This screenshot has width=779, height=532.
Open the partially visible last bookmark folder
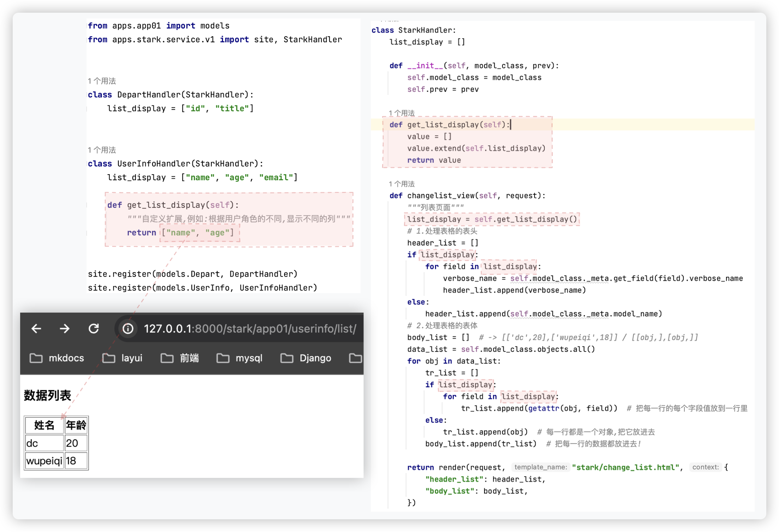[355, 358]
